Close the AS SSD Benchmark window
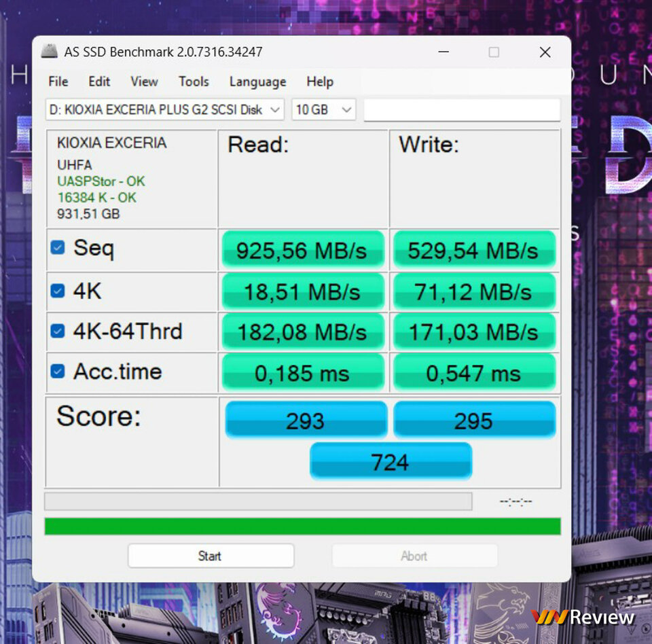 click(x=545, y=52)
